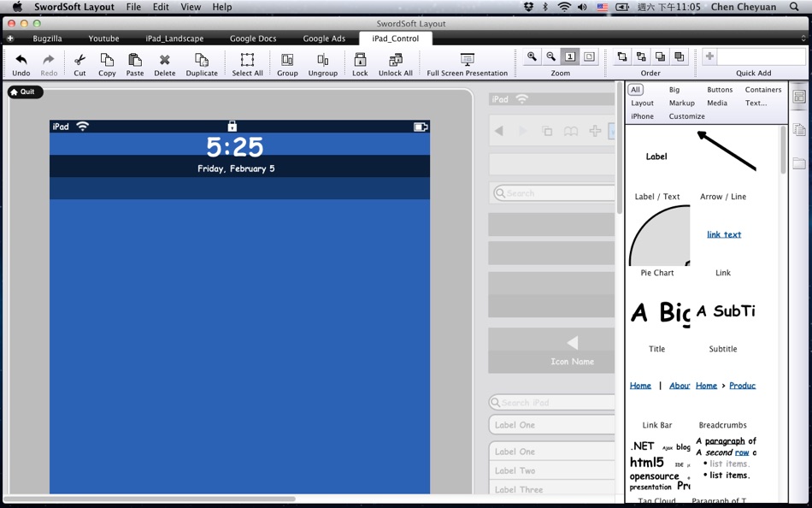Screen dimensions: 812x508
Task: Group selected objects with Group icon
Action: [x=287, y=60]
